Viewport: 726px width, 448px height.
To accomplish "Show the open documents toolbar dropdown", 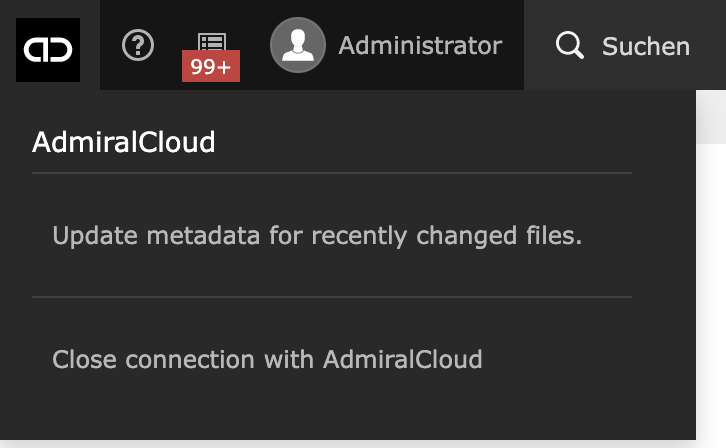I will click(x=212, y=45).
